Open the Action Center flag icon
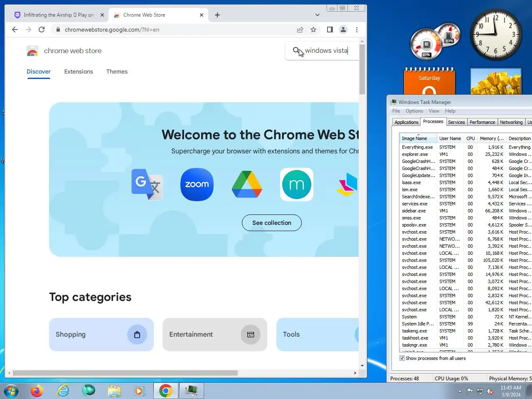 (470, 391)
